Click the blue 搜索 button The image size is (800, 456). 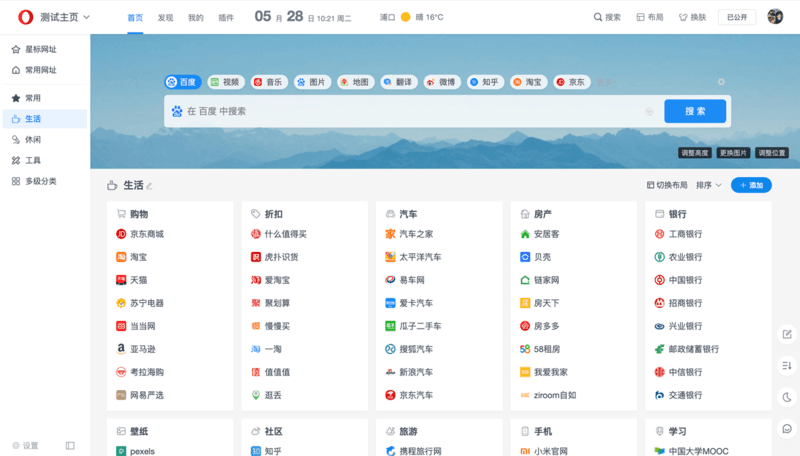pos(695,111)
